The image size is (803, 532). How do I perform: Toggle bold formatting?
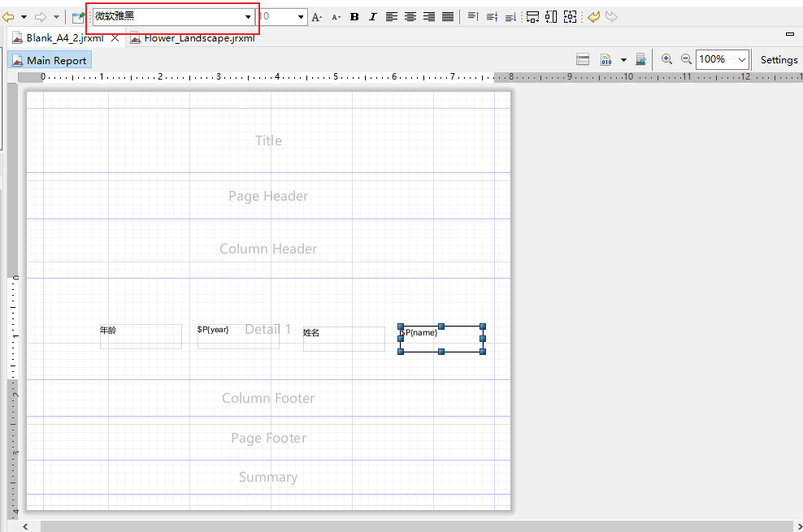pyautogui.click(x=354, y=17)
